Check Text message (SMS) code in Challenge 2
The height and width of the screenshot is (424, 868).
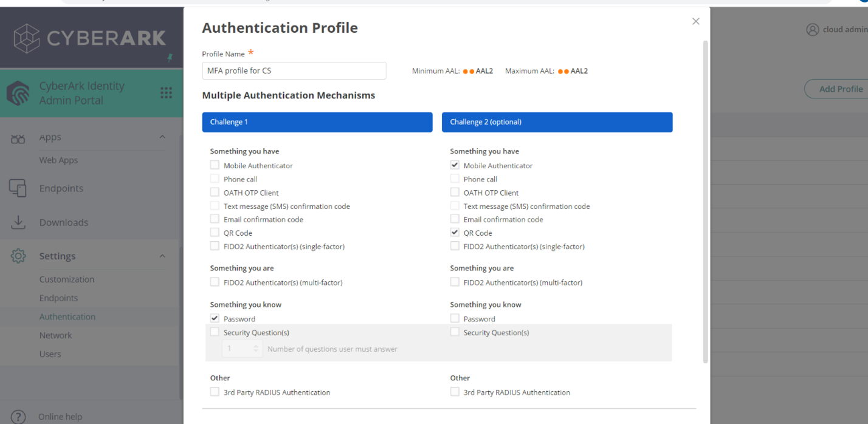[455, 205]
